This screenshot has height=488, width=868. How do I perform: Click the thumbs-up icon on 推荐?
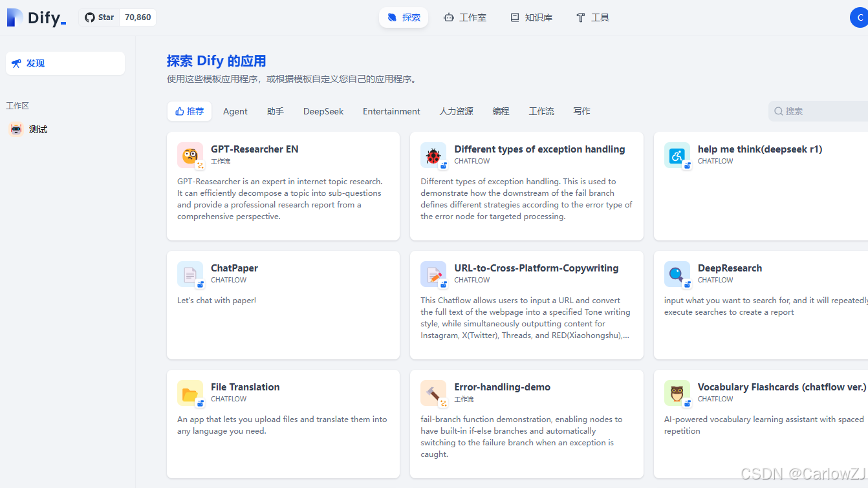pos(180,111)
